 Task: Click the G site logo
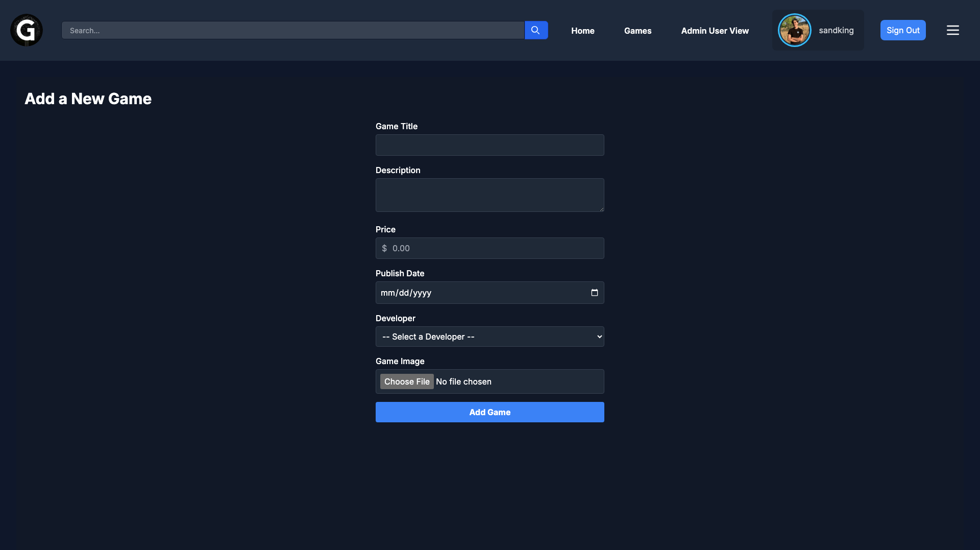[x=27, y=30]
